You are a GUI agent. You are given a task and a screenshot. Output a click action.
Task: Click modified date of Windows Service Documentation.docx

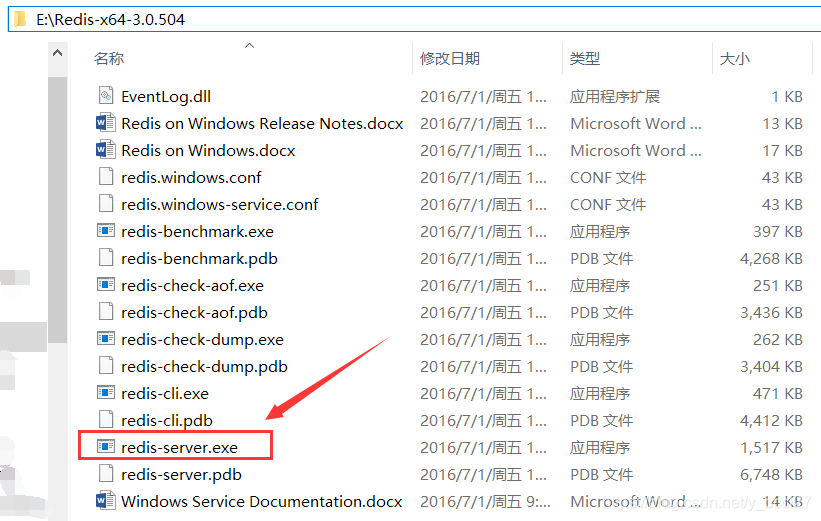(x=485, y=502)
